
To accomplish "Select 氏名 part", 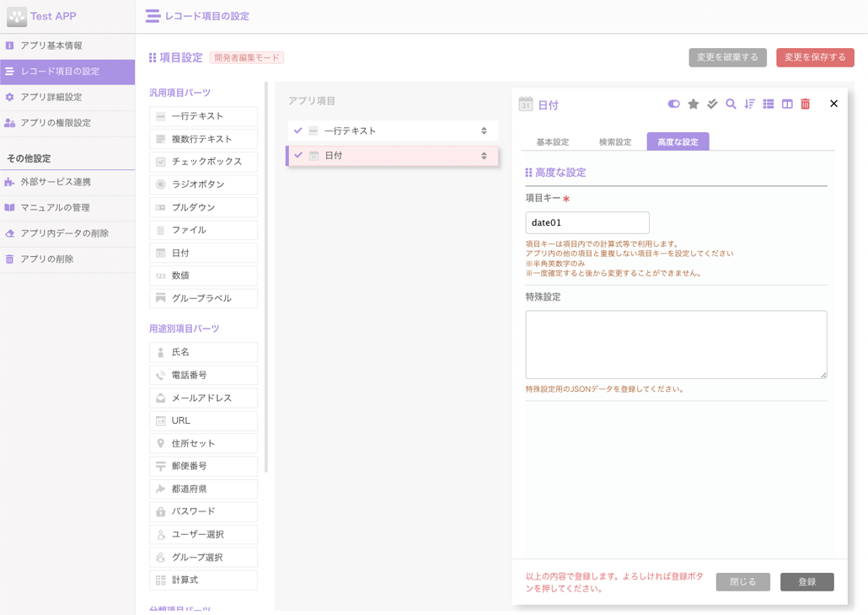I will pos(203,352).
